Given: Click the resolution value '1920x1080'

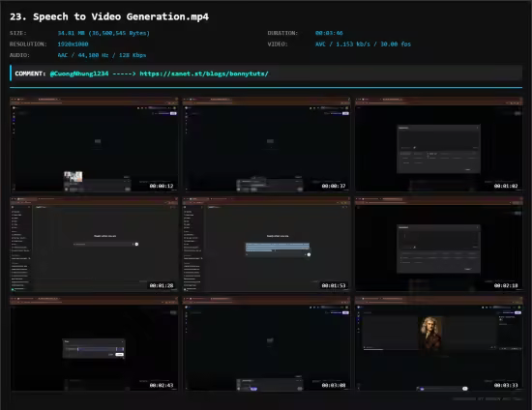Looking at the screenshot, I should click(x=73, y=44).
